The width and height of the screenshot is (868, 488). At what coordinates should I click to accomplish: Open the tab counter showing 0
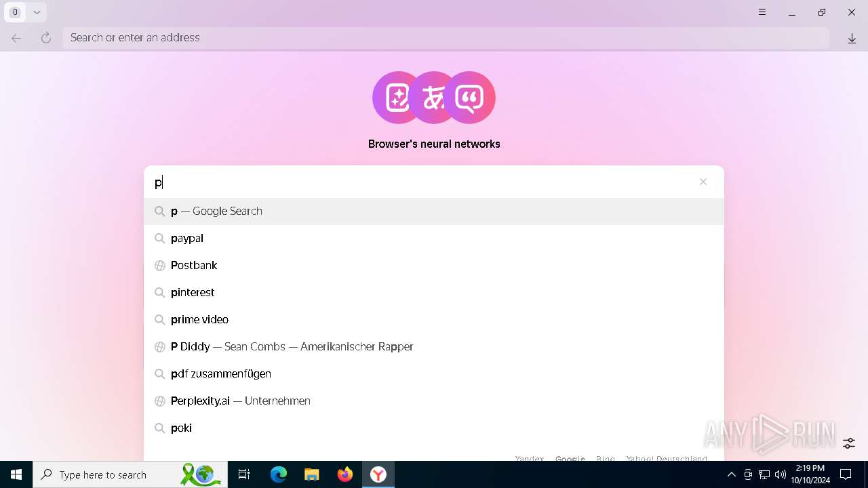pyautogui.click(x=15, y=12)
